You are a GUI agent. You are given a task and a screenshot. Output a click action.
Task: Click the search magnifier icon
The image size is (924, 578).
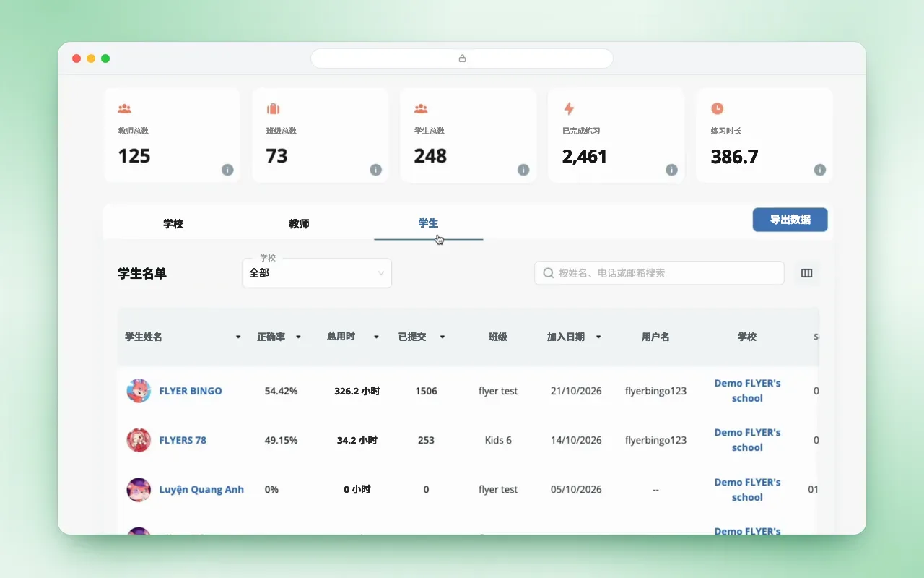click(x=548, y=273)
